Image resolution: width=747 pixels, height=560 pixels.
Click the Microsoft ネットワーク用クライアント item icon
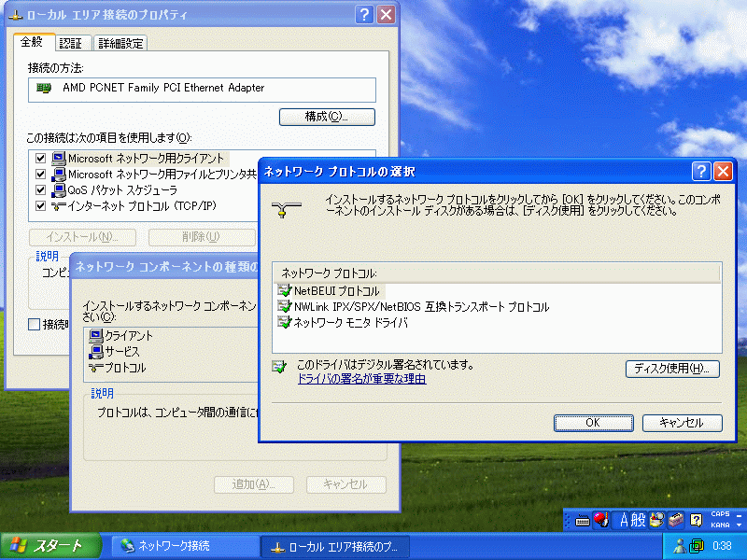pos(59,158)
